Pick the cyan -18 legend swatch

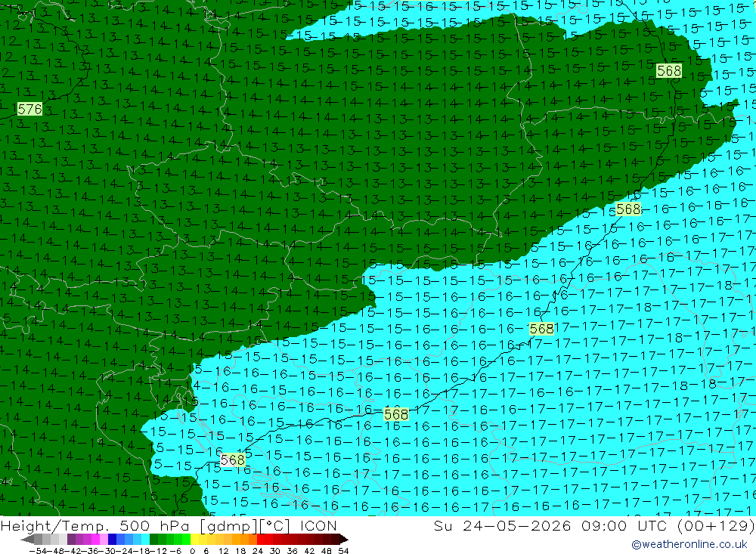145,540
